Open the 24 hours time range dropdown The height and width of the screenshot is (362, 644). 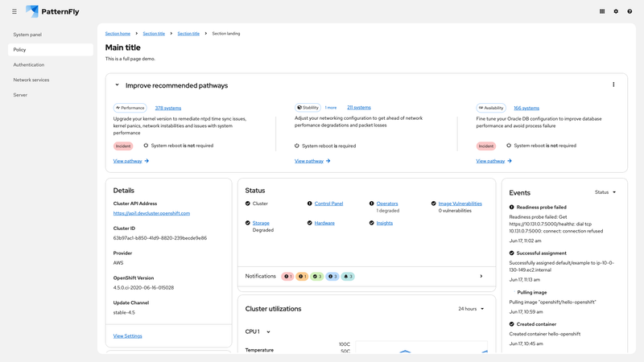click(x=471, y=308)
